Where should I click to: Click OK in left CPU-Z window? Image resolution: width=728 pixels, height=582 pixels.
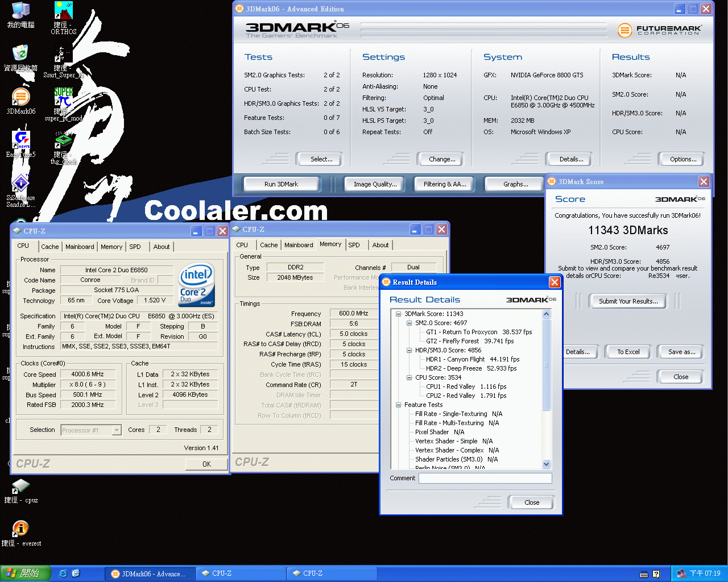pos(206,464)
